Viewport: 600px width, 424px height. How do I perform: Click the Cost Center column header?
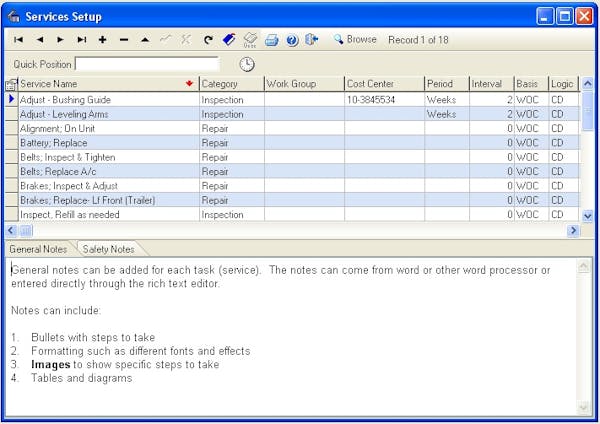383,84
